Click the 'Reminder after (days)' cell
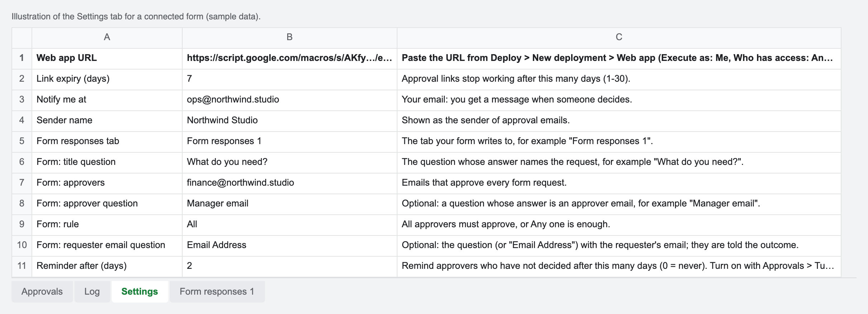868x314 pixels. [107, 266]
